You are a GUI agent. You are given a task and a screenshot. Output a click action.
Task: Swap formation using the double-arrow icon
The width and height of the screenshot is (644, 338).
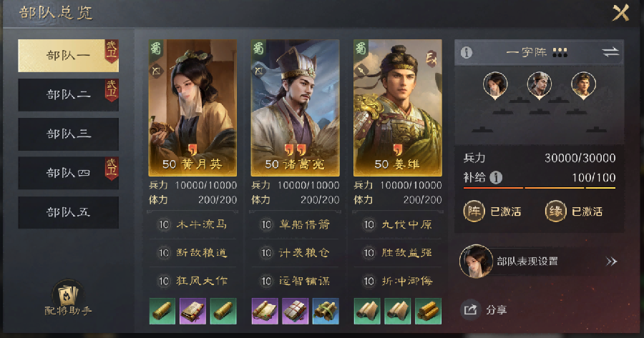tap(610, 52)
